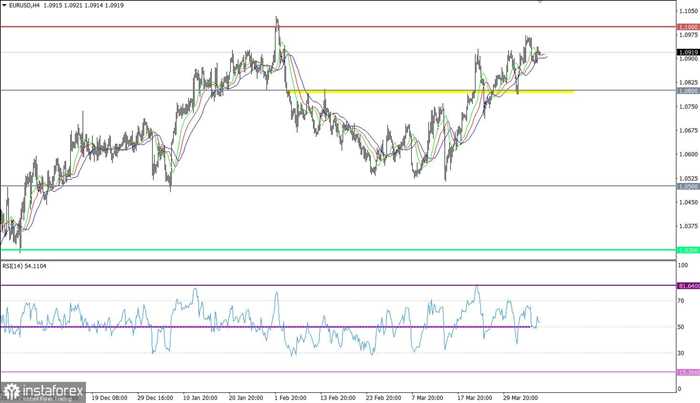Click the 29 Mar 20:00 date label
This screenshot has height=403, width=700.
[x=520, y=398]
